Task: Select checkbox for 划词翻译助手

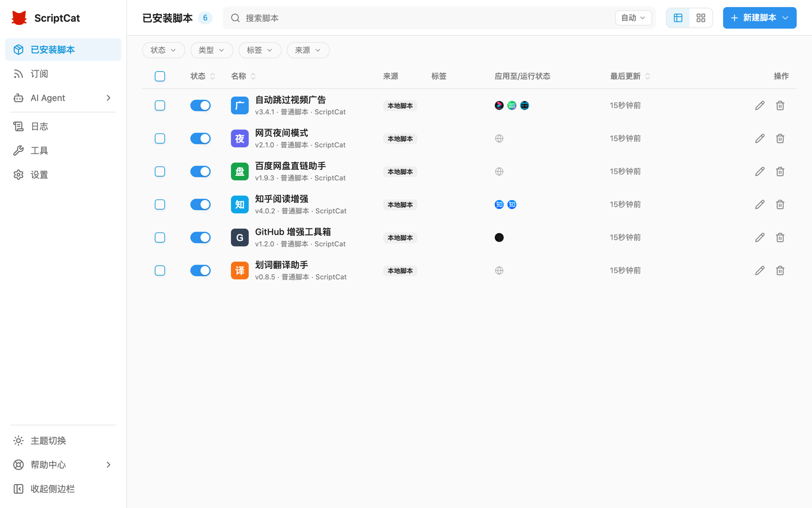Action: click(160, 271)
